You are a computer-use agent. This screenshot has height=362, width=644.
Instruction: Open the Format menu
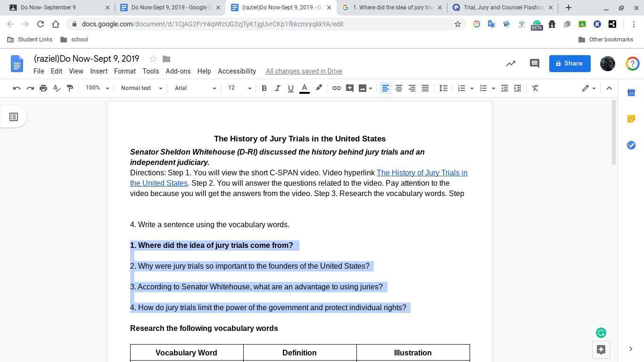[x=124, y=71]
